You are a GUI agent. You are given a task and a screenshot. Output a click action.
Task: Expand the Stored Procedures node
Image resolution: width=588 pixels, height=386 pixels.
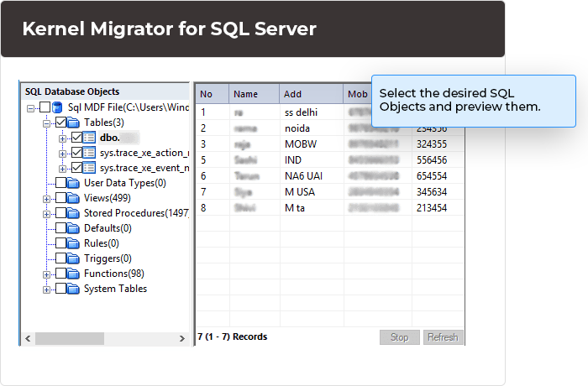46,214
